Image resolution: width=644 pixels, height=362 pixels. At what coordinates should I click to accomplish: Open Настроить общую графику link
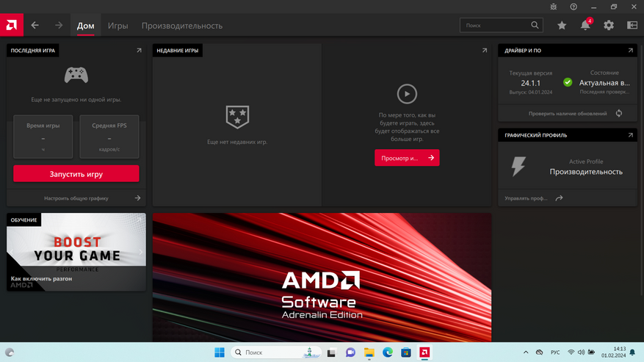[x=76, y=198]
